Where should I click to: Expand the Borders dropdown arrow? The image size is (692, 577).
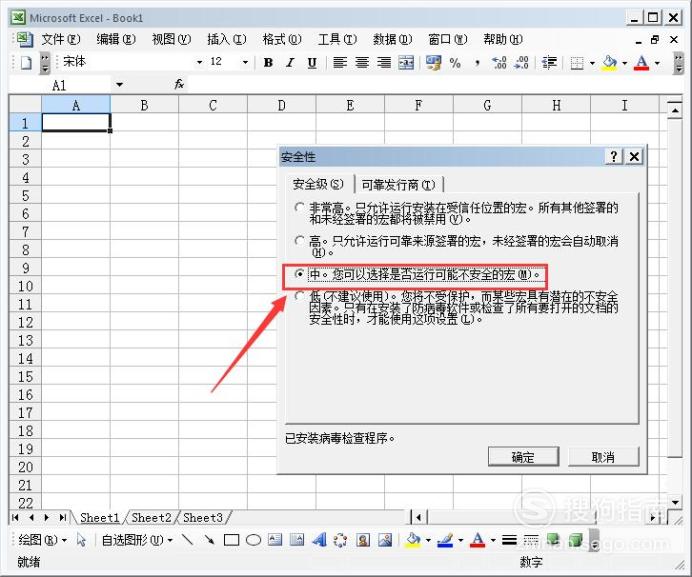point(592,63)
